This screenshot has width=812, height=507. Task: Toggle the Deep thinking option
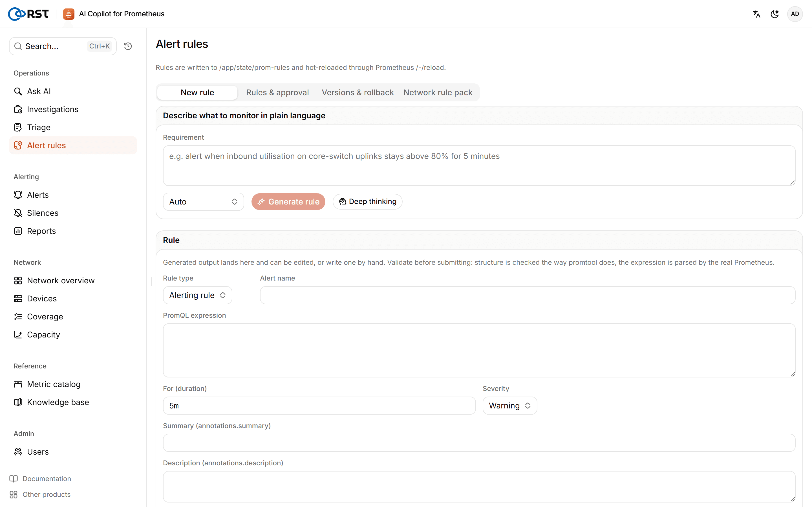click(367, 201)
